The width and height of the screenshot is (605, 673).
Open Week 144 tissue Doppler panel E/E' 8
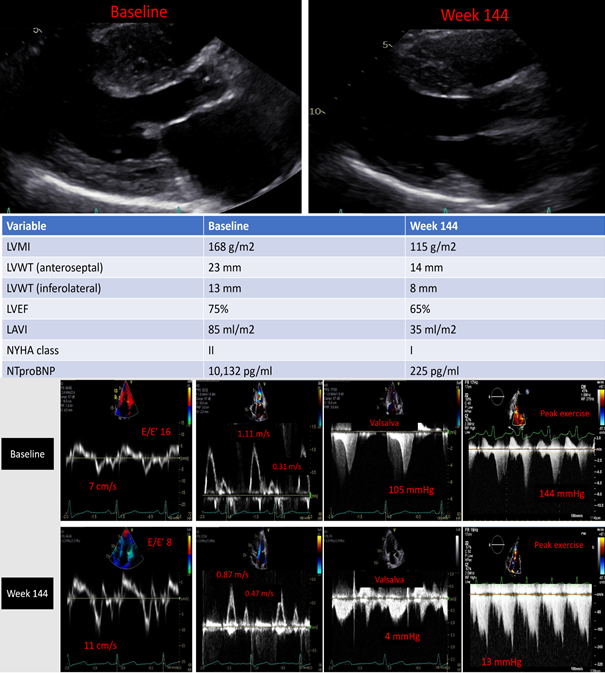point(126,596)
